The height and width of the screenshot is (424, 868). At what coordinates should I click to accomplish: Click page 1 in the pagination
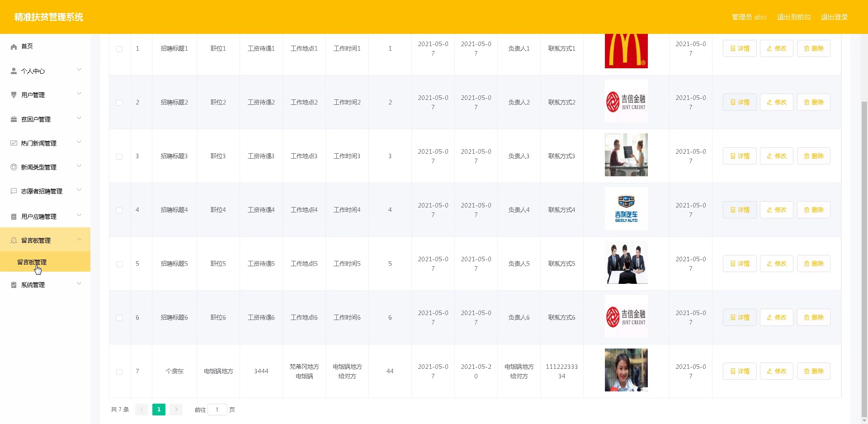(159, 410)
